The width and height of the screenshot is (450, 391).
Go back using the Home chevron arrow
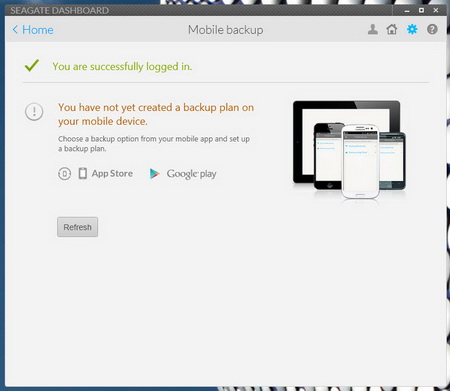coord(15,30)
